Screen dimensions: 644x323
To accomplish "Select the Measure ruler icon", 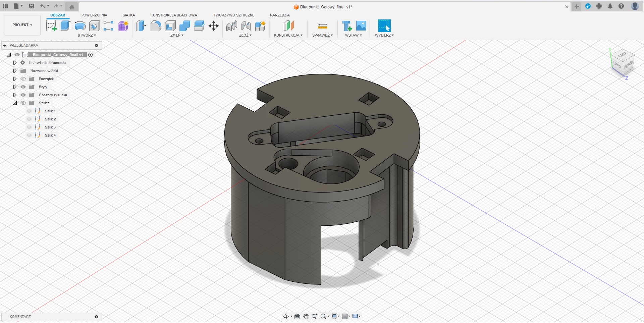I will pyautogui.click(x=322, y=26).
